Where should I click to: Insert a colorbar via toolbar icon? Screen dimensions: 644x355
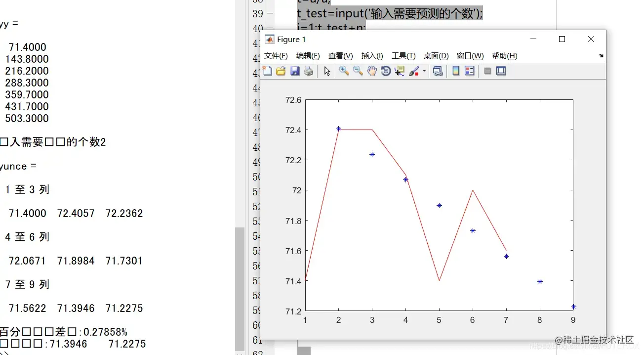[x=456, y=71]
